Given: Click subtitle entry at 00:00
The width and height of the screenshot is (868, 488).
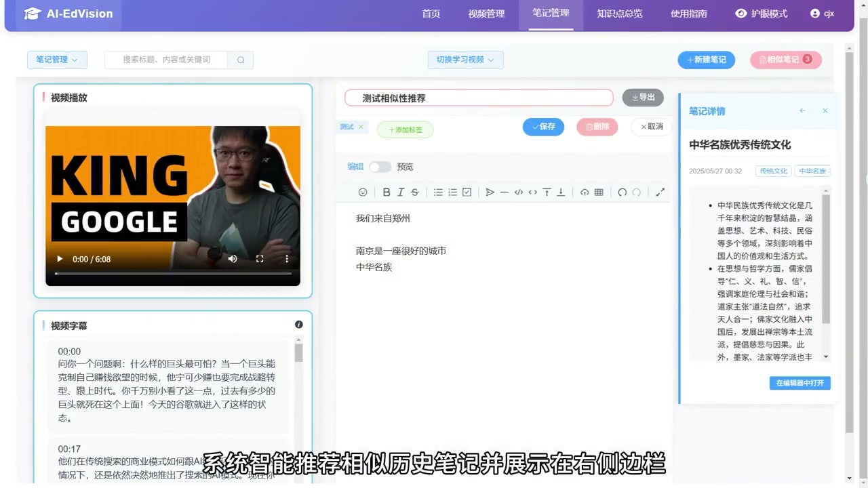Looking at the screenshot, I should click(x=169, y=385).
